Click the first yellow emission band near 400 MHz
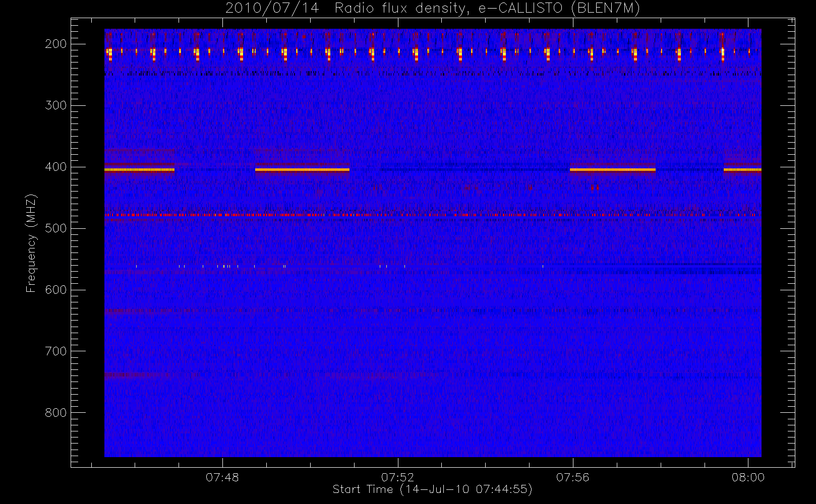Image resolution: width=816 pixels, height=504 pixels. coord(139,170)
